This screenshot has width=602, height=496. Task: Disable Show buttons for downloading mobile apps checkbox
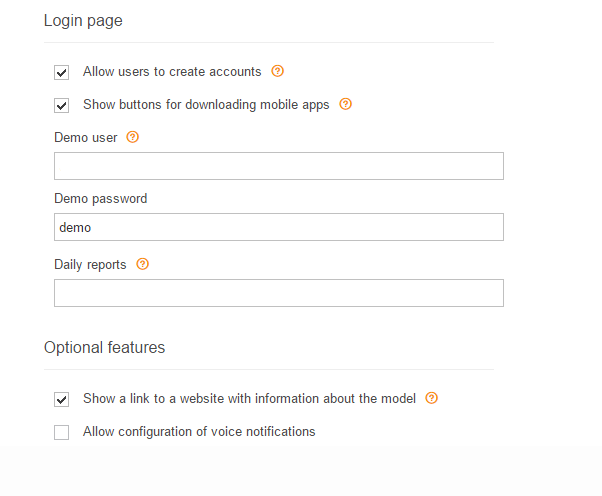click(x=61, y=106)
